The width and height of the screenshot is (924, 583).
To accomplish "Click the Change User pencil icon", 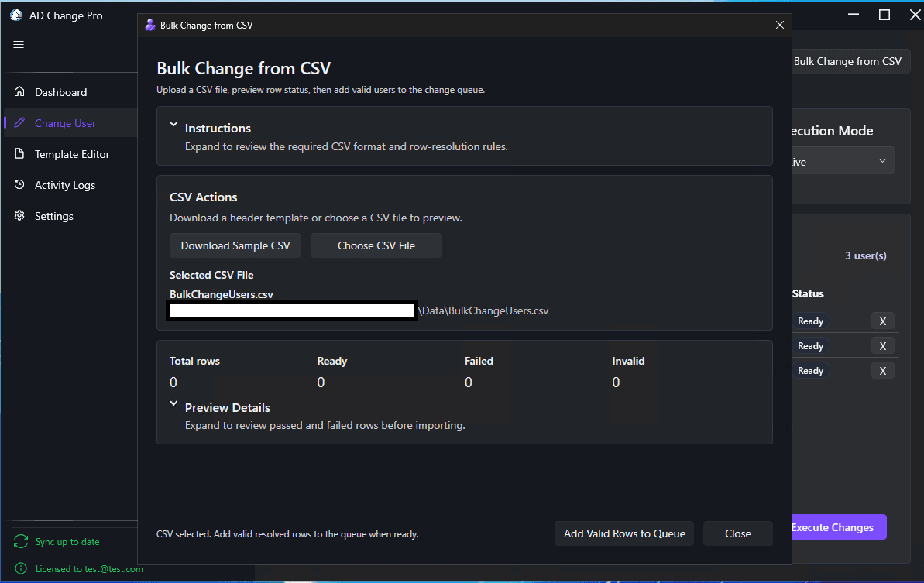I will point(19,122).
